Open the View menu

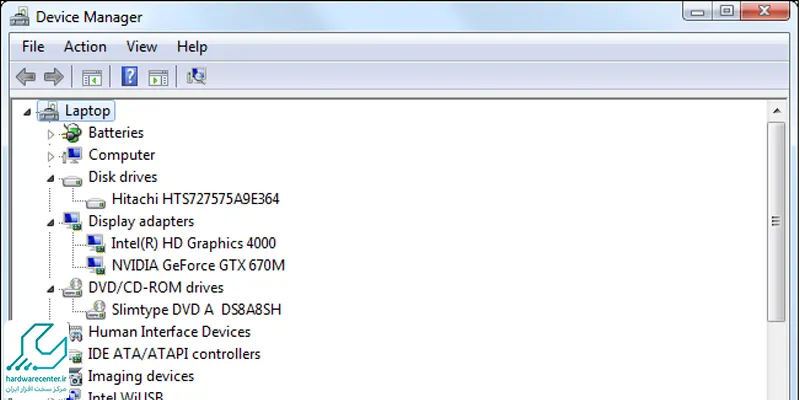point(142,47)
